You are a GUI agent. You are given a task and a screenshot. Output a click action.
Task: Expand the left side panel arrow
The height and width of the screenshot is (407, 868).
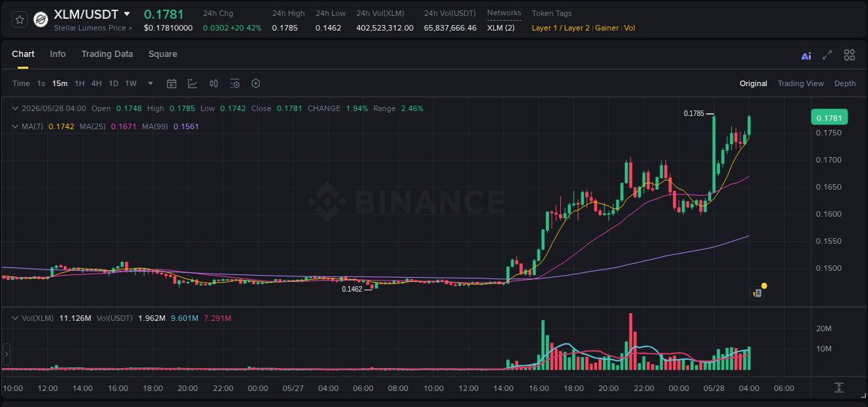tap(7, 354)
